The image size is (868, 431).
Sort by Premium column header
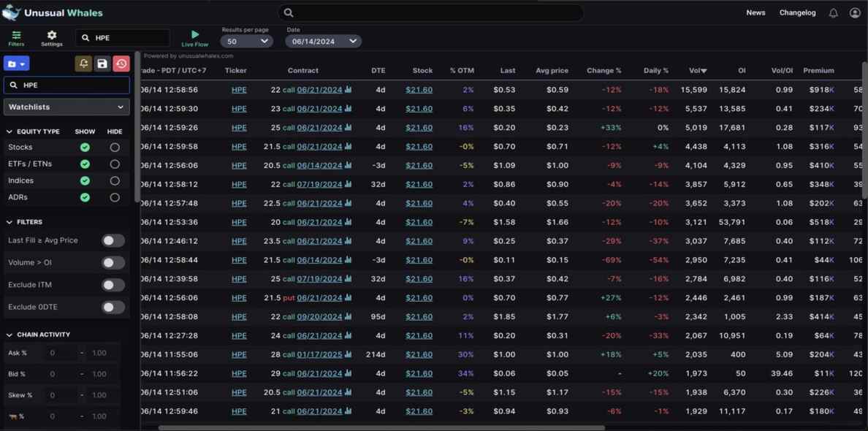(x=818, y=70)
